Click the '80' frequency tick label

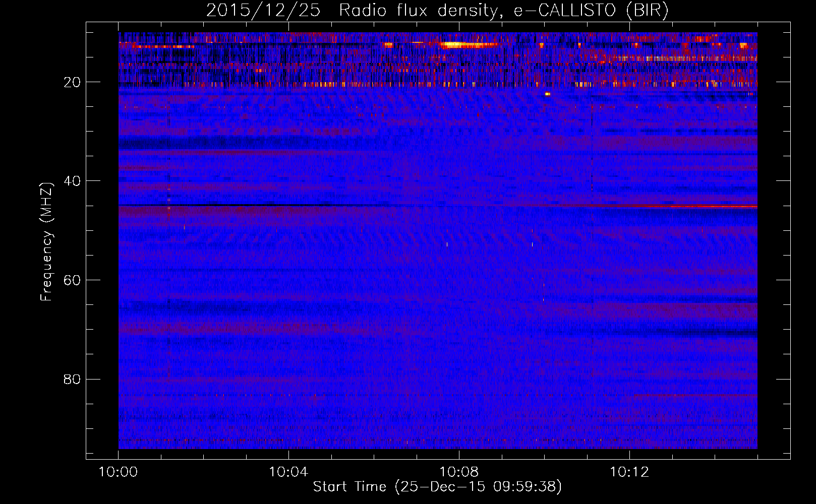point(73,379)
